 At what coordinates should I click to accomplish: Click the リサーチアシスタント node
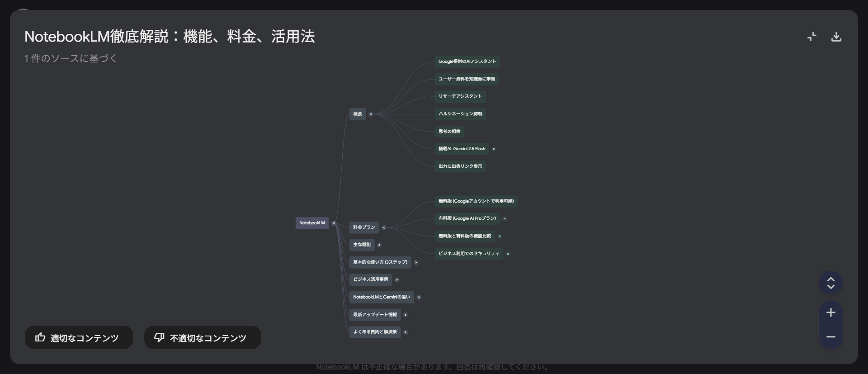[460, 96]
